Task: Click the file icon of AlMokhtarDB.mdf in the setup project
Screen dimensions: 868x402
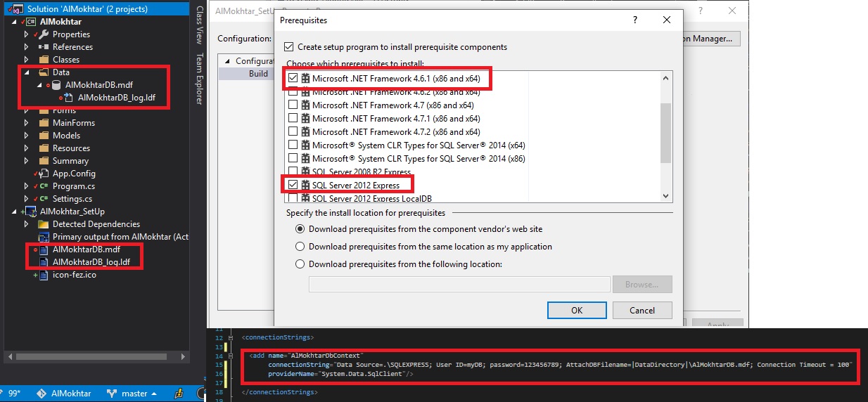Action: pyautogui.click(x=44, y=249)
